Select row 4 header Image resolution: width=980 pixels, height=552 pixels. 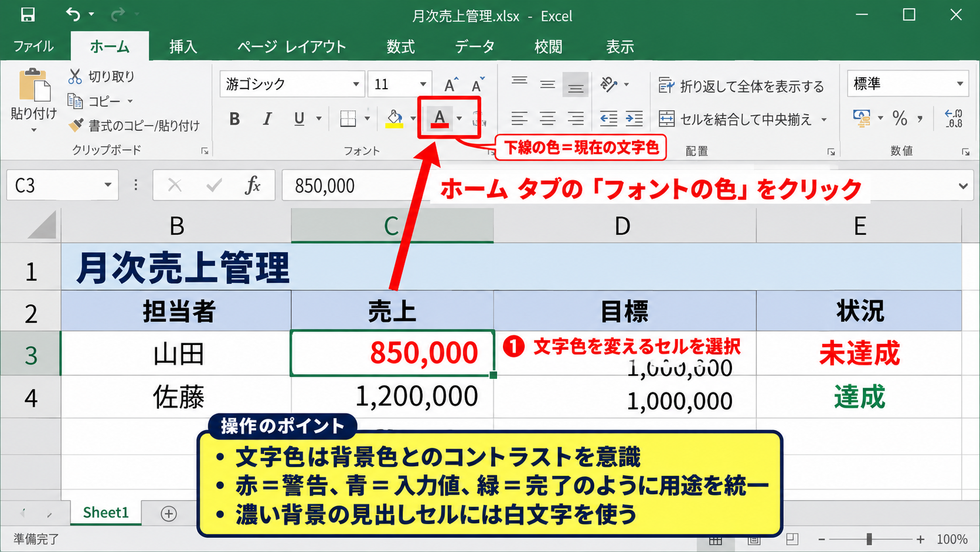[30, 397]
